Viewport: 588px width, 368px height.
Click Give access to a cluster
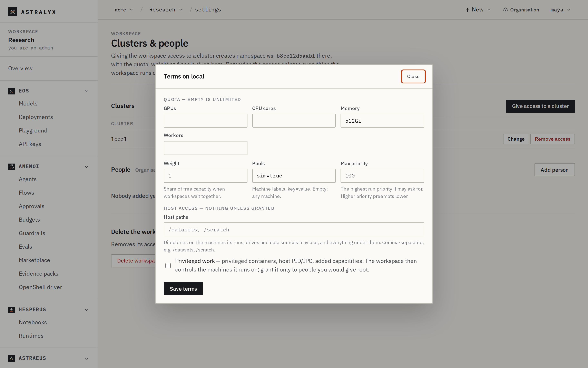pyautogui.click(x=540, y=106)
